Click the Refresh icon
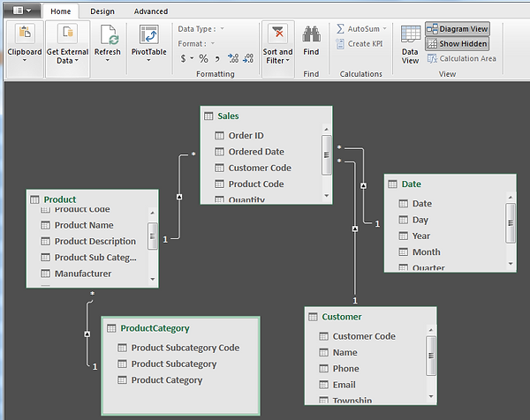Screen dimensions: 530x420 109,34
